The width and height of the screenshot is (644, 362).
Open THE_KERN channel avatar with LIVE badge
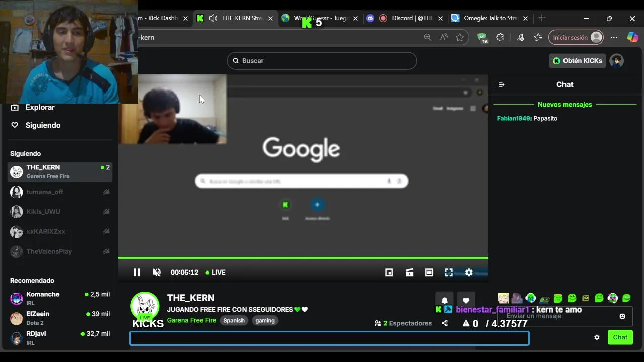coord(145,306)
